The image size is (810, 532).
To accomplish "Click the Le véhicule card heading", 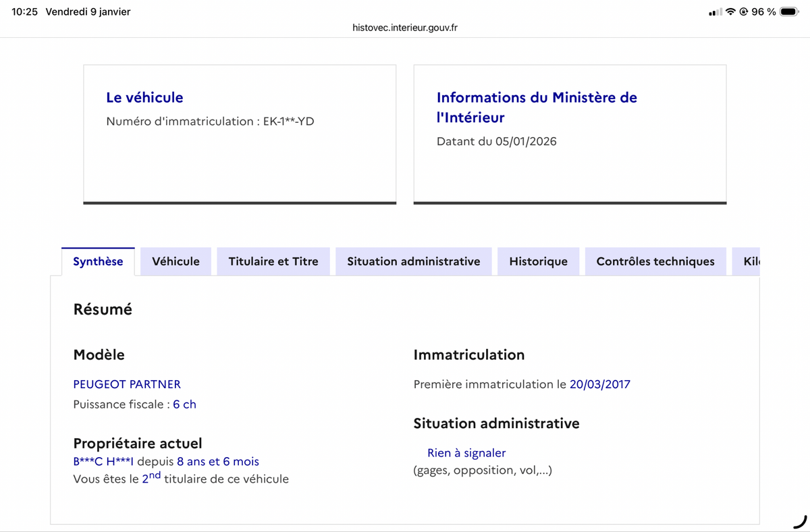I will tap(144, 97).
